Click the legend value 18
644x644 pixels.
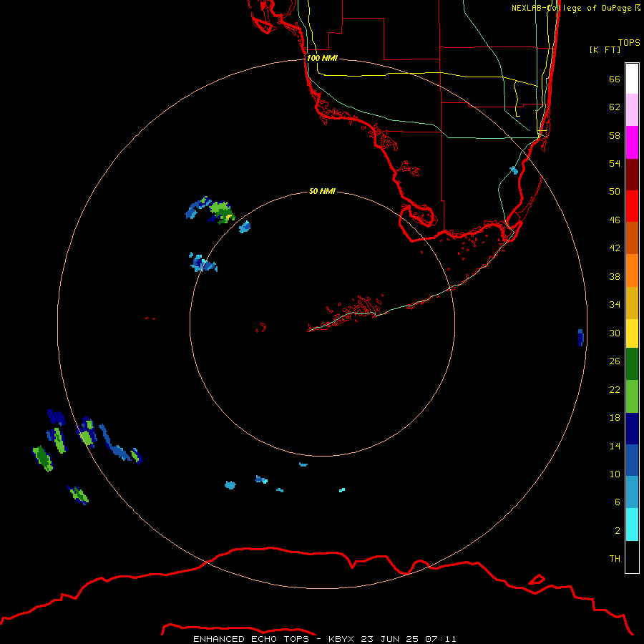coord(615,417)
